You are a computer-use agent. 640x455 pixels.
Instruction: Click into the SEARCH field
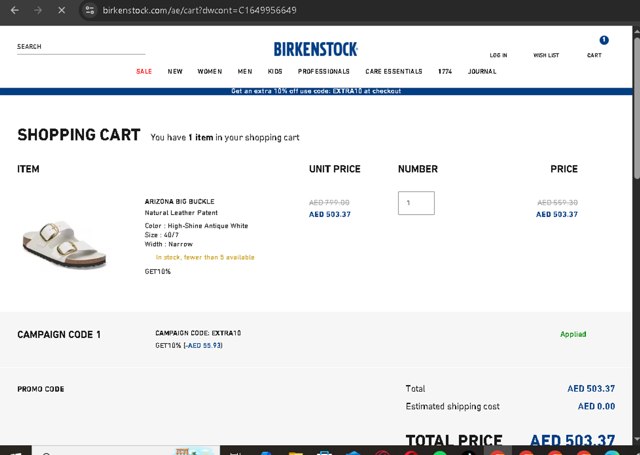(x=81, y=47)
